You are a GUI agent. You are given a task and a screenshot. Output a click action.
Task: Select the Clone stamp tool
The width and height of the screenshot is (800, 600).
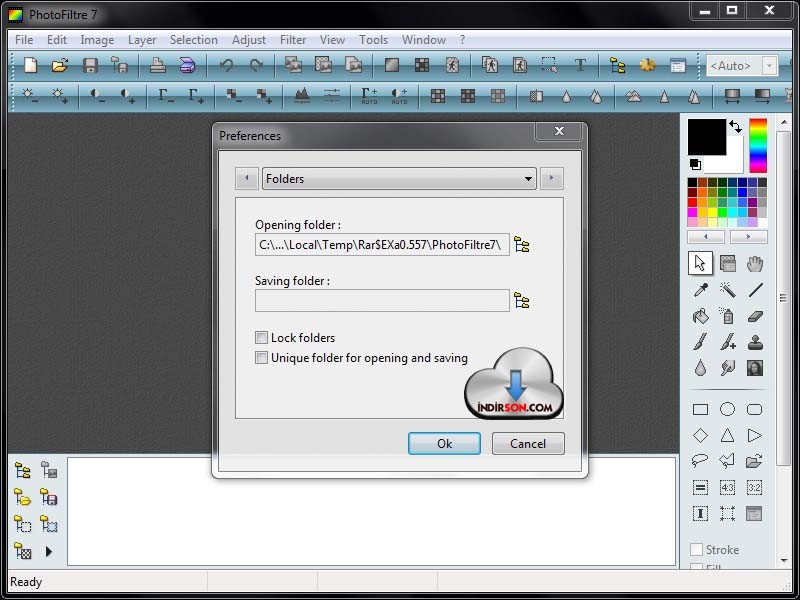point(755,342)
